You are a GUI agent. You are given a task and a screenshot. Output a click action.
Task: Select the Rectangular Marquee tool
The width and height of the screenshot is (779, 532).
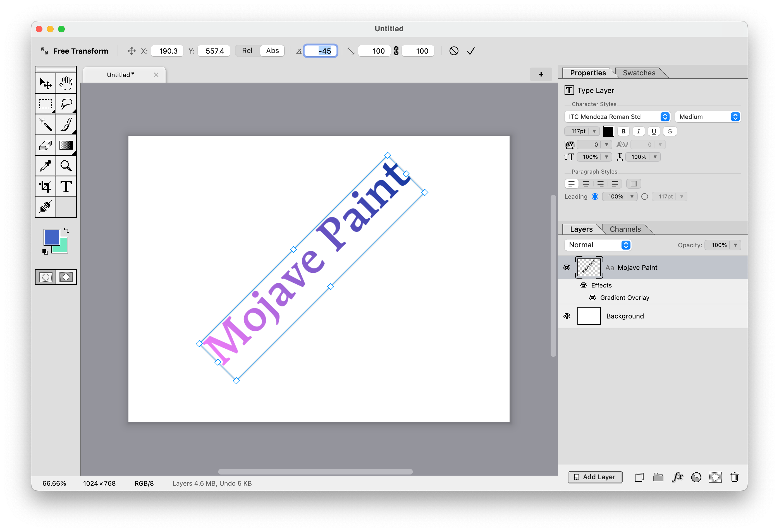(46, 104)
